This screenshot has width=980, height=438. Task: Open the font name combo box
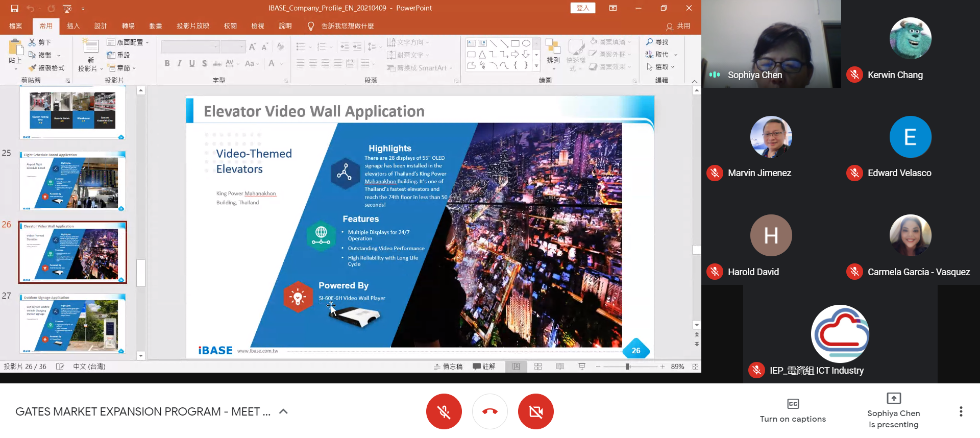190,47
